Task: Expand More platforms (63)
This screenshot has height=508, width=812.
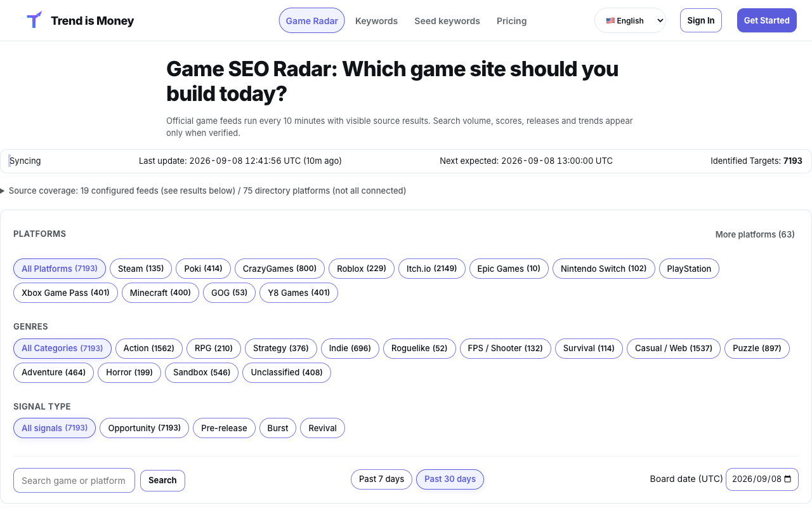Action: click(x=755, y=234)
